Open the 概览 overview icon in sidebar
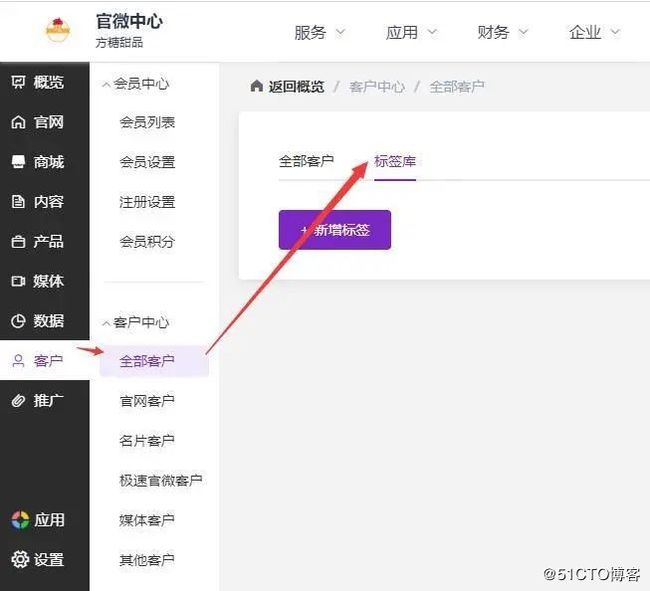The width and height of the screenshot is (650, 591). [18, 82]
